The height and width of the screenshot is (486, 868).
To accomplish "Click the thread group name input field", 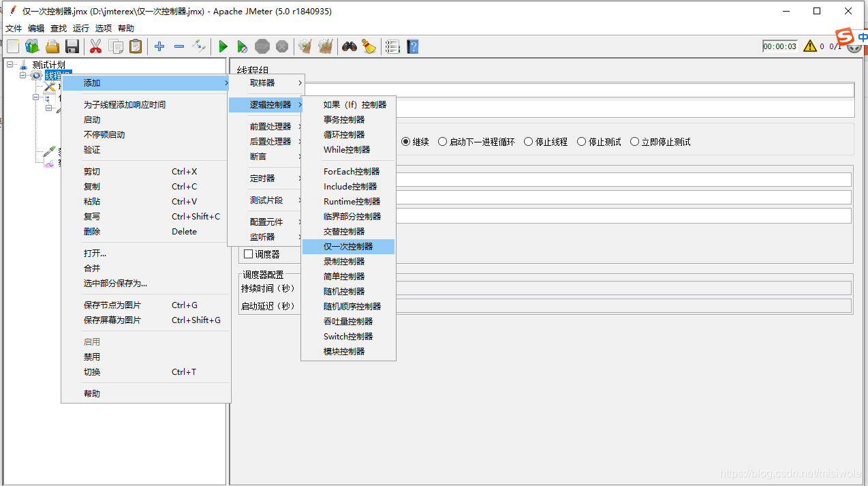I will [x=578, y=90].
